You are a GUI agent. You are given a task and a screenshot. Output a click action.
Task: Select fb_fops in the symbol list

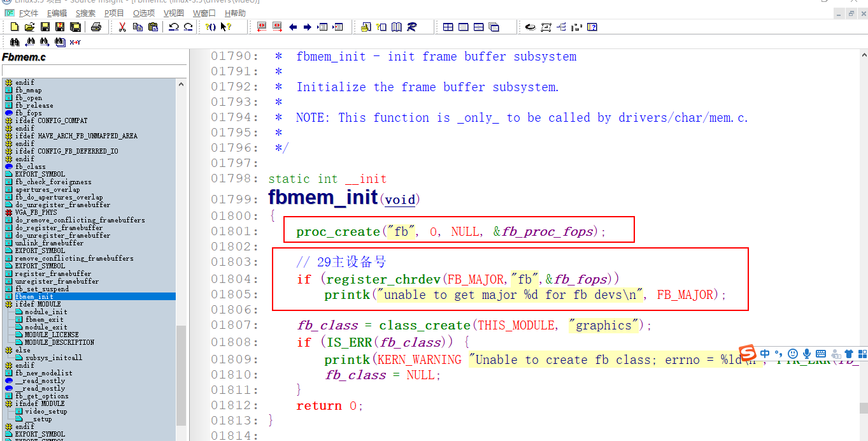coord(28,113)
